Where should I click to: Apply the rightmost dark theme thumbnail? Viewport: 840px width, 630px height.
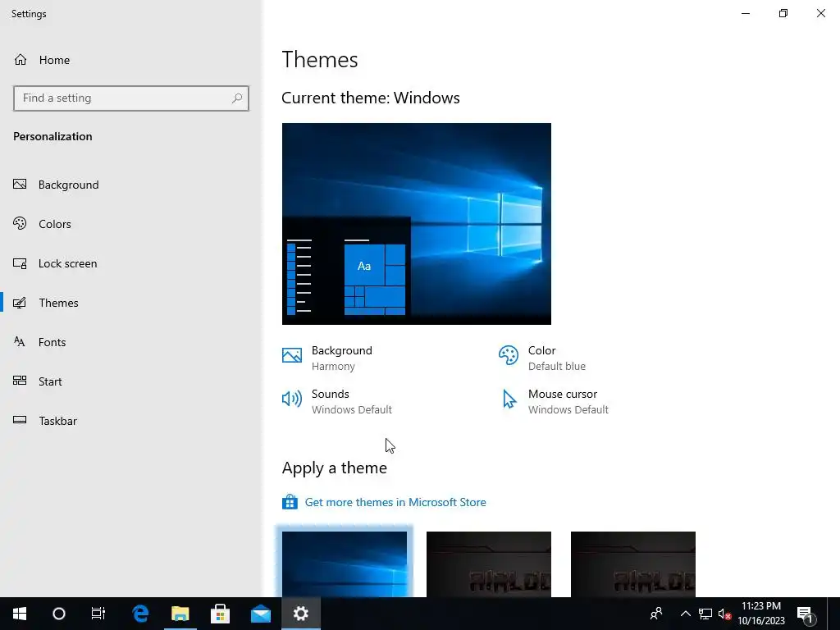(x=633, y=564)
